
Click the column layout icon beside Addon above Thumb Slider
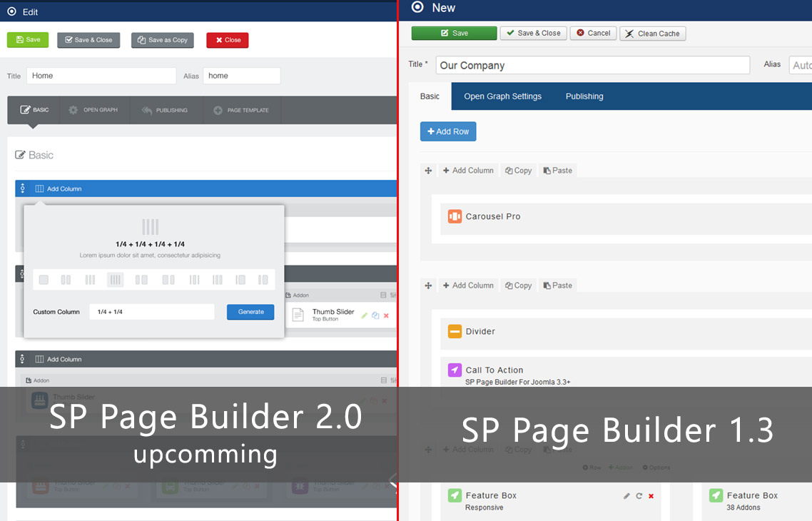pyautogui.click(x=383, y=295)
